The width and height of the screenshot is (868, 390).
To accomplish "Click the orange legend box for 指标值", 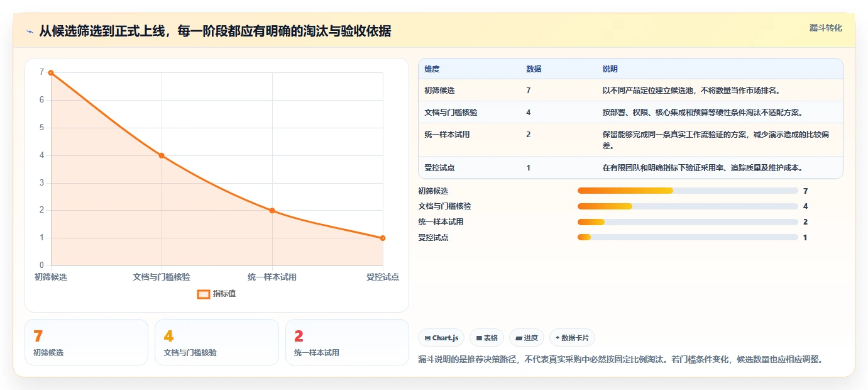I will pyautogui.click(x=203, y=294).
